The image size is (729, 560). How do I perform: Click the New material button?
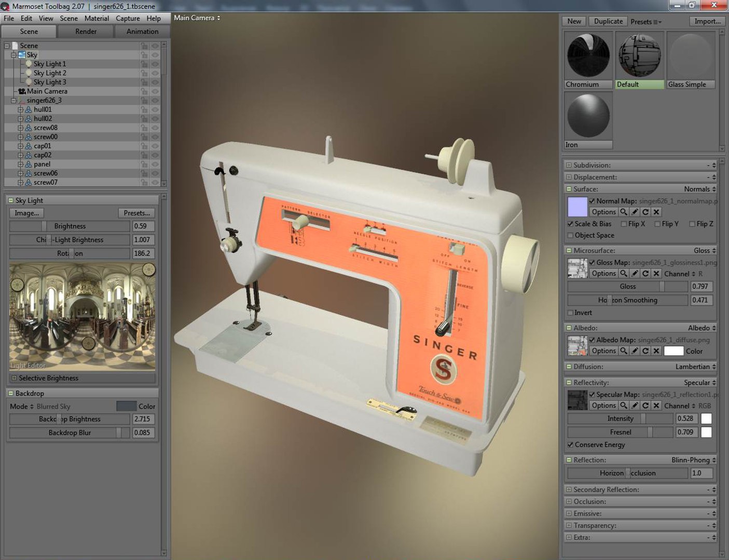[x=574, y=21]
